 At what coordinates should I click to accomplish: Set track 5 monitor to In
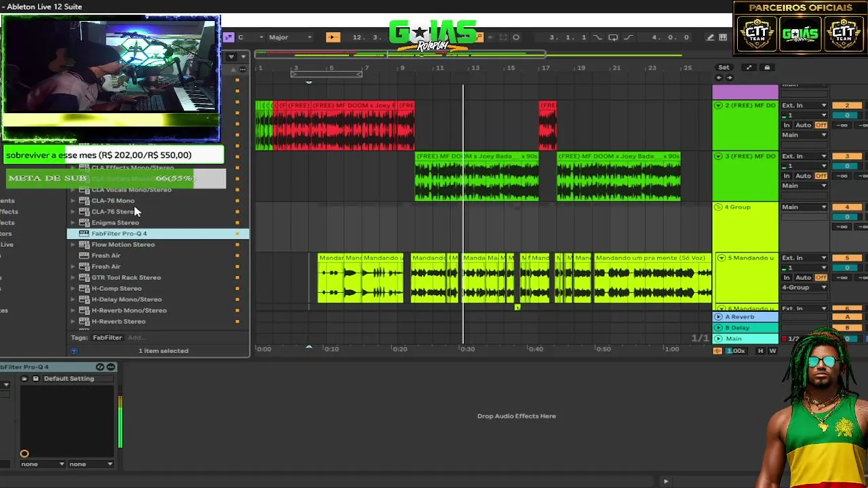[787, 278]
